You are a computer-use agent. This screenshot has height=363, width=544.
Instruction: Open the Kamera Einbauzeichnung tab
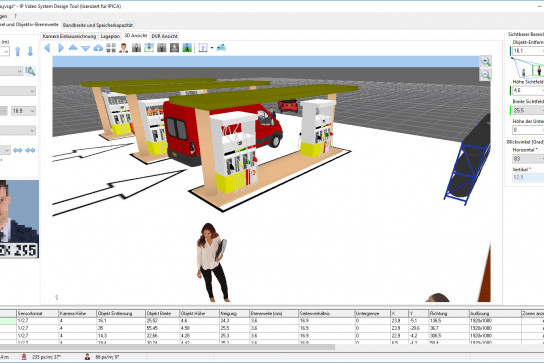tap(69, 36)
